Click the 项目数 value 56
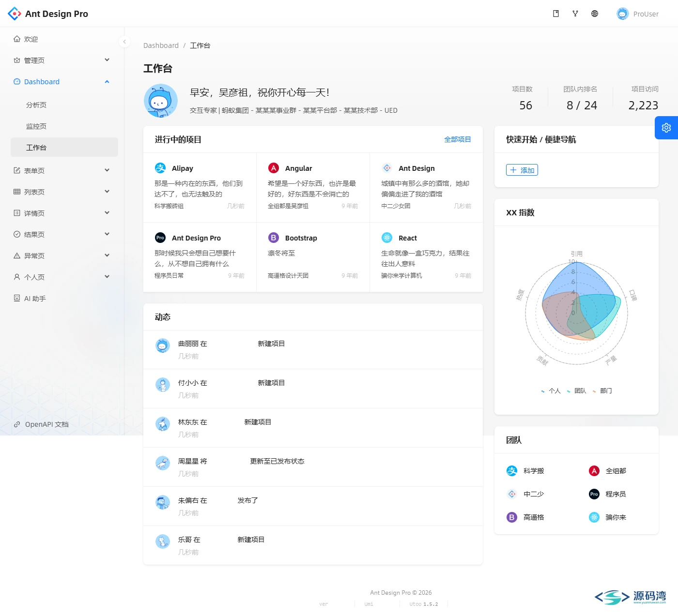678x616 pixels. [526, 105]
